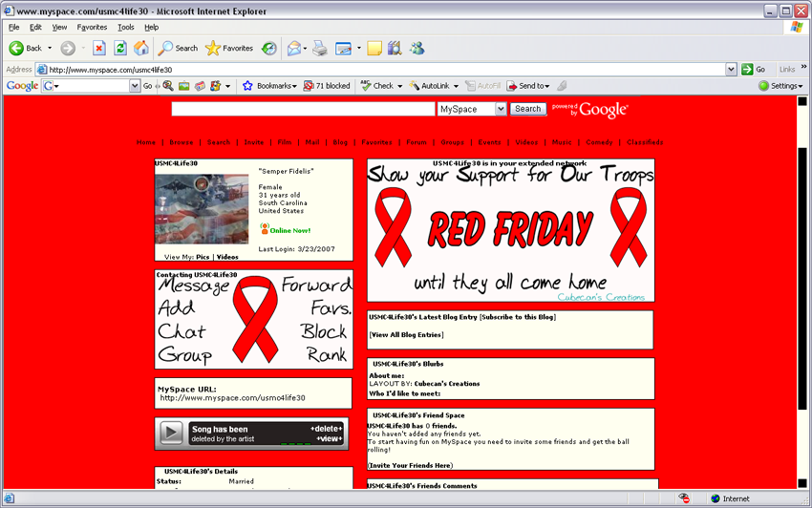The width and height of the screenshot is (812, 508).
Task: Click the 71 blocked popup blocker
Action: coord(327,85)
